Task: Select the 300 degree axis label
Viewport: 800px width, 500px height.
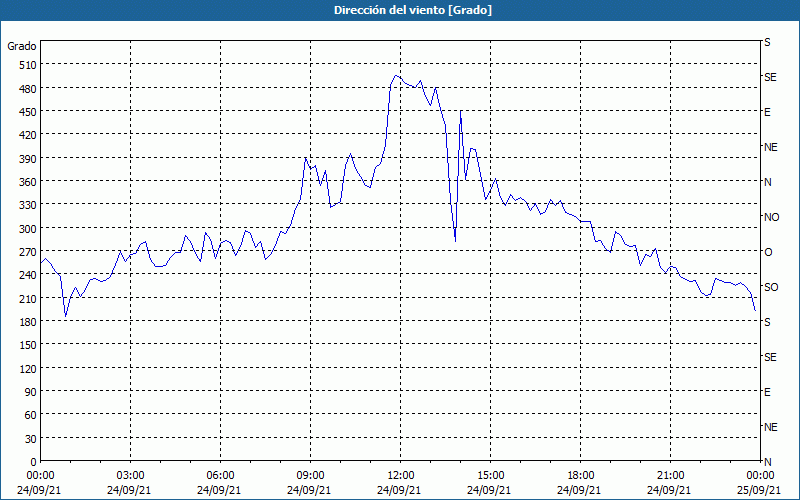Action: tap(28, 229)
